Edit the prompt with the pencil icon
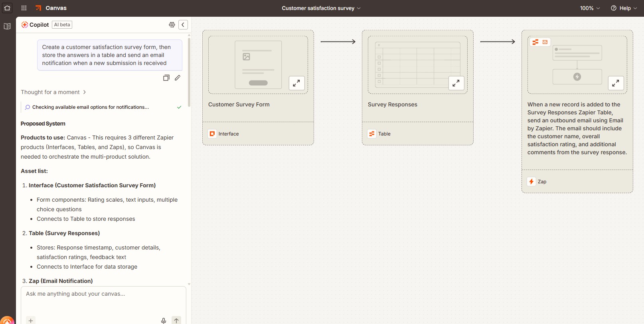The image size is (644, 324). click(178, 78)
